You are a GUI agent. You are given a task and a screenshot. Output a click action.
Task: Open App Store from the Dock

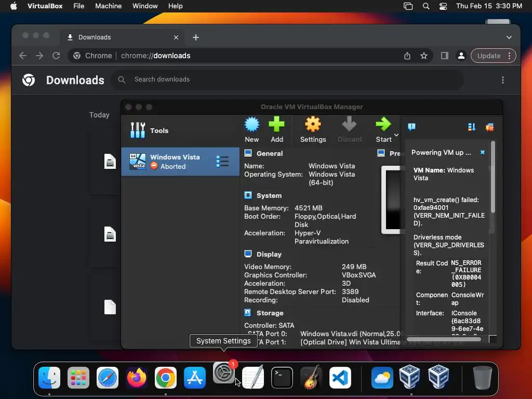click(195, 377)
